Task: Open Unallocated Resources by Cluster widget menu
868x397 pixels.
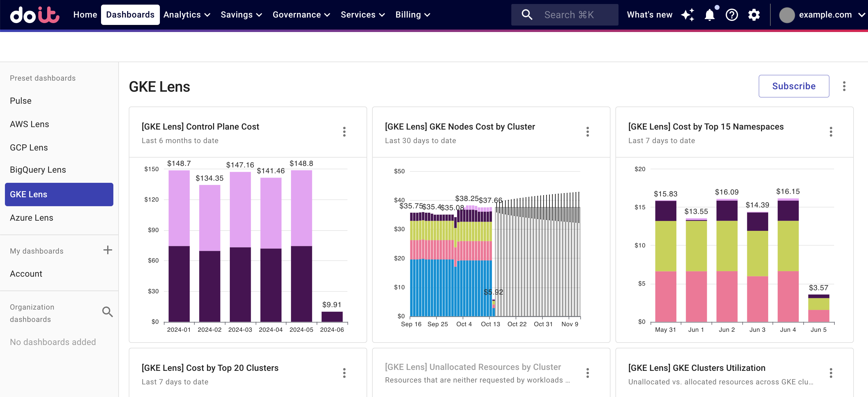Action: pos(587,373)
